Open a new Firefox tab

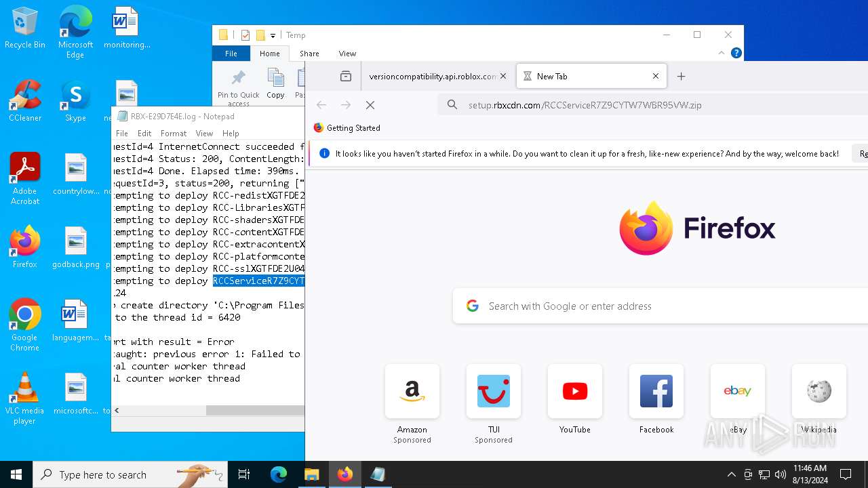682,77
